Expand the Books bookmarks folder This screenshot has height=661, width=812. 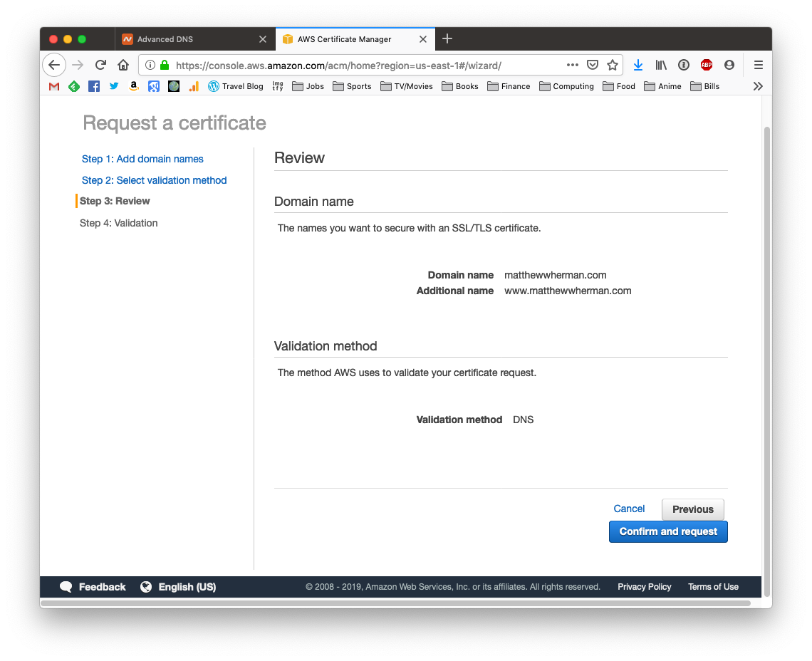click(x=460, y=86)
